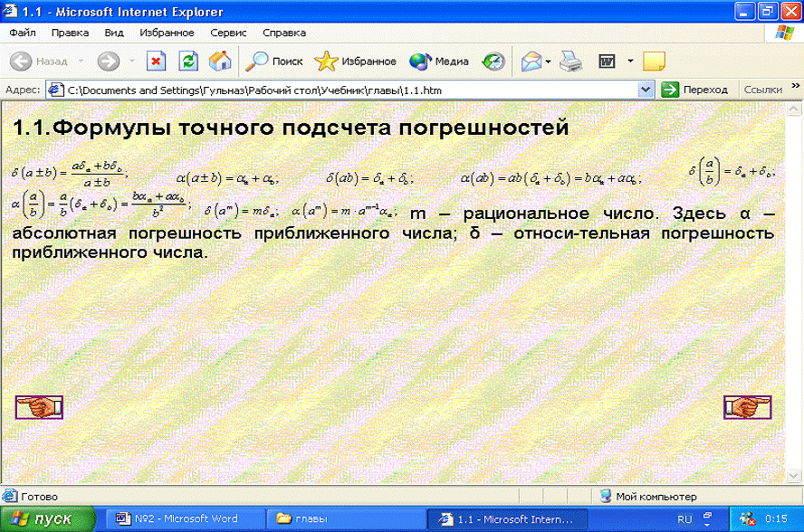The width and height of the screenshot is (804, 532).
Task: Refresh the page with the Refresh icon
Action: pos(187,62)
